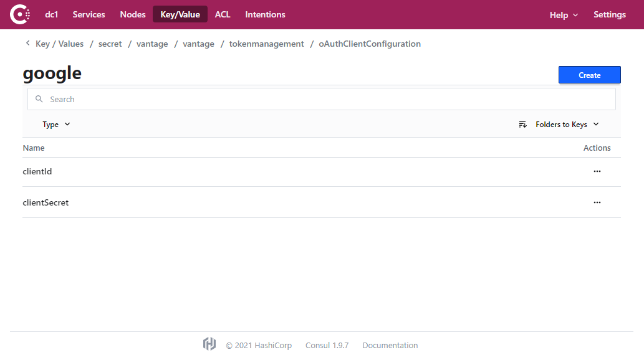Focus the Search input field
Viewport: 644px width, 355px height.
pos(322,99)
